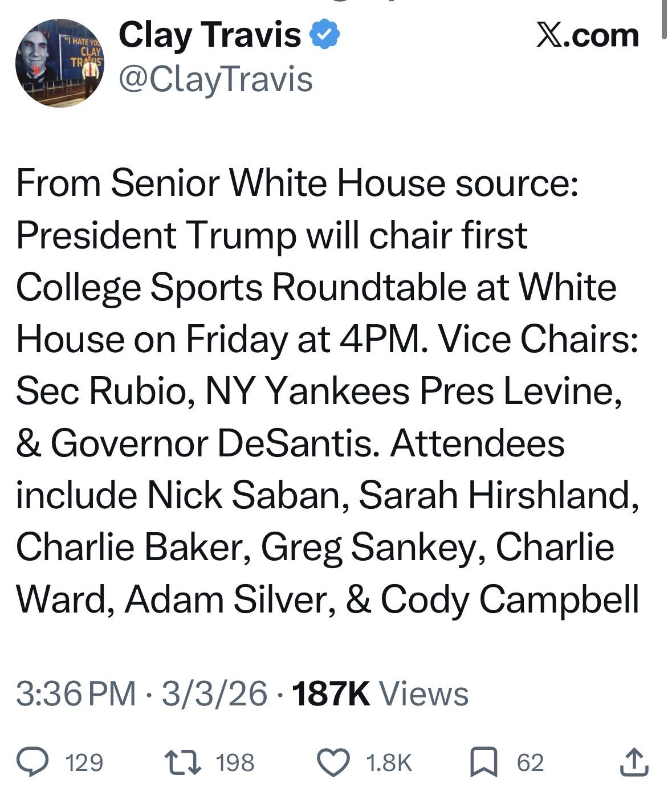Click 'Cody Campbell' in the tweet text
672x796 pixels.
[x=509, y=599]
